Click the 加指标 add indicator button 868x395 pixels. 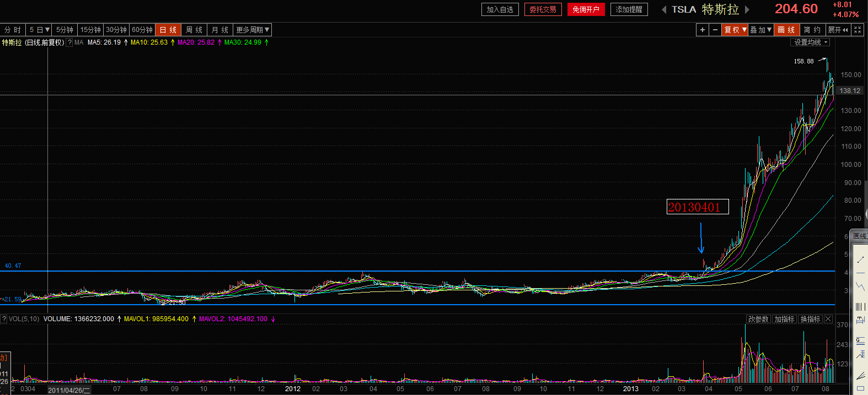(784, 319)
